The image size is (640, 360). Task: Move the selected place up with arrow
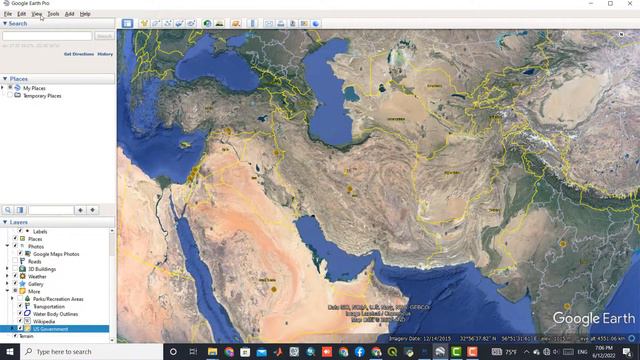click(80, 210)
